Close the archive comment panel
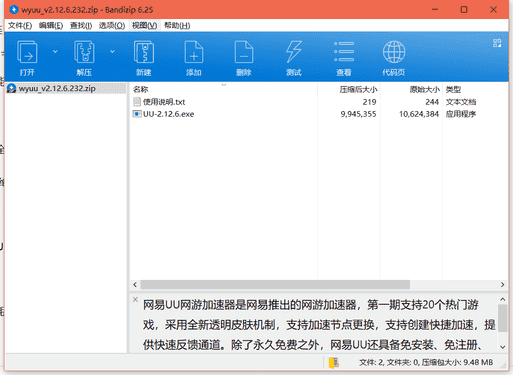The height and width of the screenshot is (375, 513). tap(135, 299)
